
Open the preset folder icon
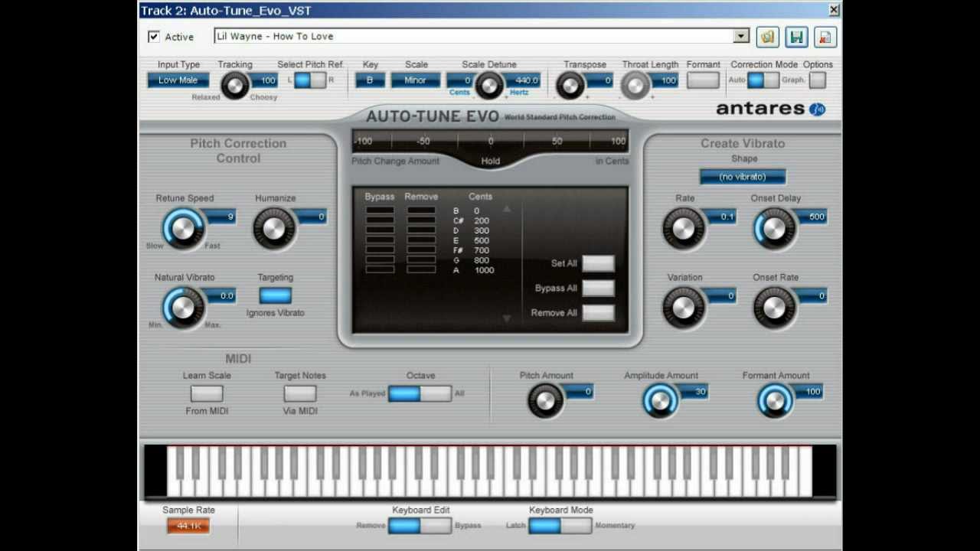(x=767, y=37)
